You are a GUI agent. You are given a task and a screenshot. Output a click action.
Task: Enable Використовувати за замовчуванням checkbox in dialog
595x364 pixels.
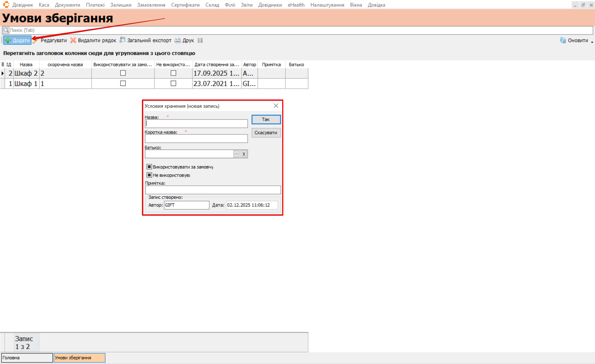(x=149, y=167)
